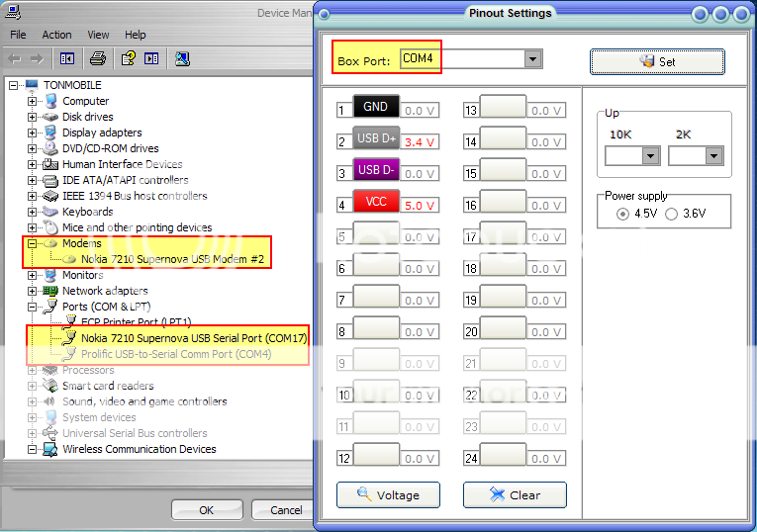Click the Properties help icon in toolbar
Image resolution: width=757 pixels, height=532 pixels.
pyautogui.click(x=128, y=59)
